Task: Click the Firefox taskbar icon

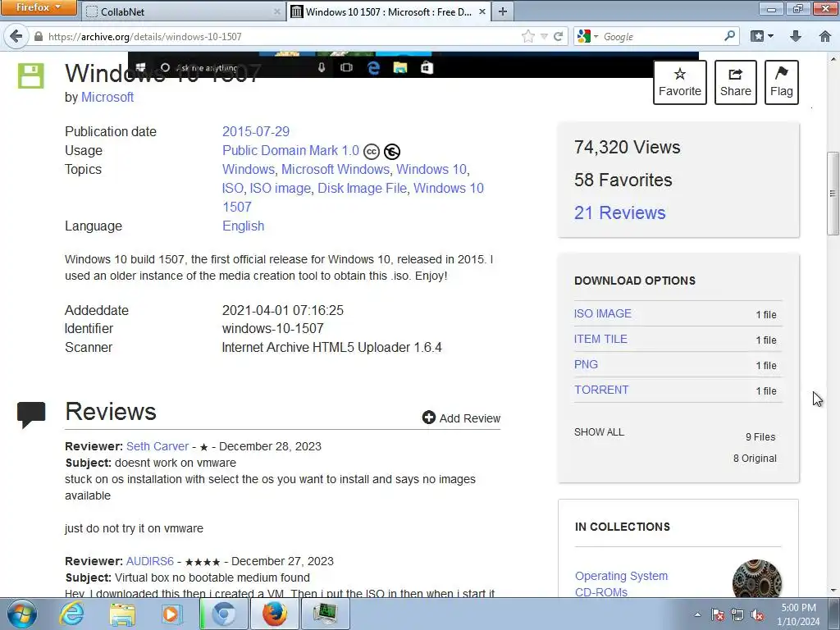Action: point(274,614)
